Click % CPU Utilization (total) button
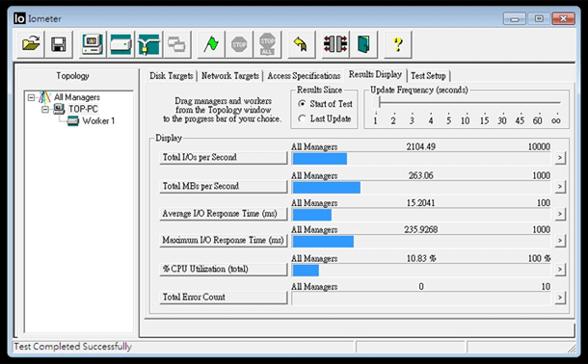This screenshot has height=364, width=588. [224, 270]
